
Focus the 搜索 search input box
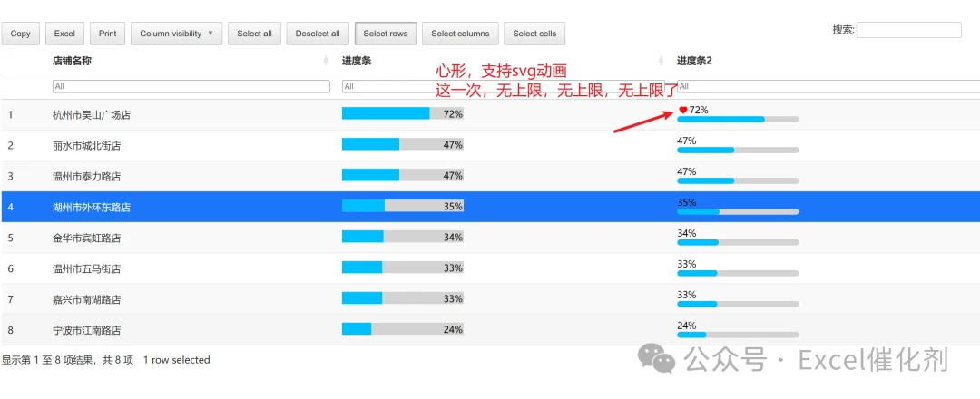pyautogui.click(x=908, y=30)
